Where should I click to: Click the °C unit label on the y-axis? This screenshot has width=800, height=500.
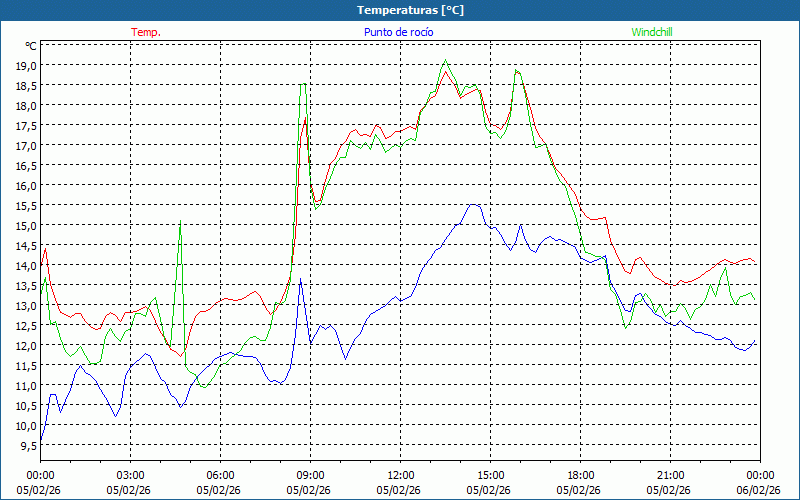30,46
